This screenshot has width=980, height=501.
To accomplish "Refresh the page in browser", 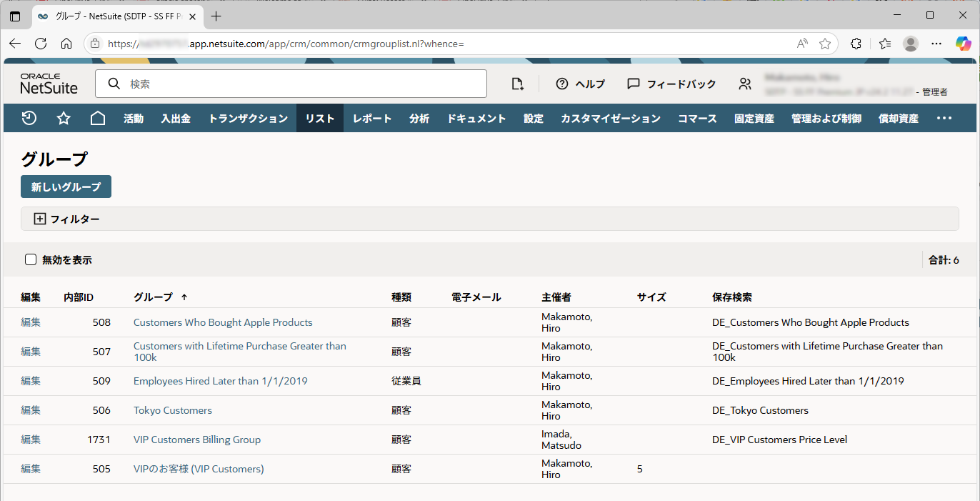I will (x=41, y=44).
